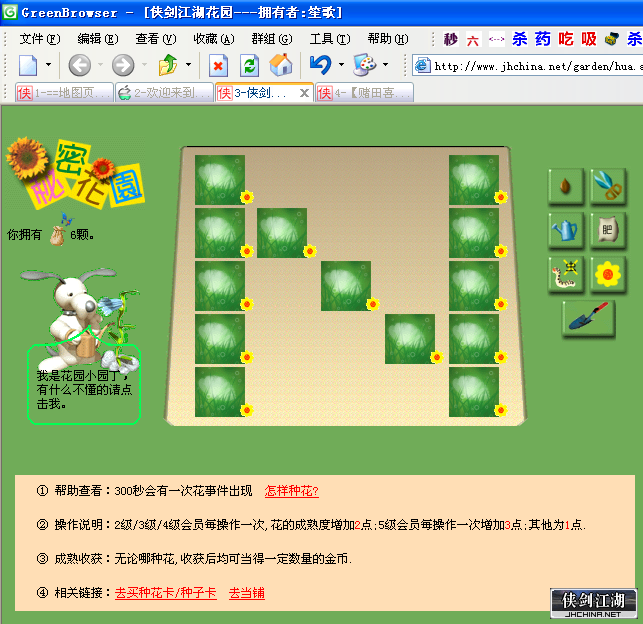Screen dimensions: 643x624
Task: Switch to tab 1-==地图页
Action: [x=64, y=93]
